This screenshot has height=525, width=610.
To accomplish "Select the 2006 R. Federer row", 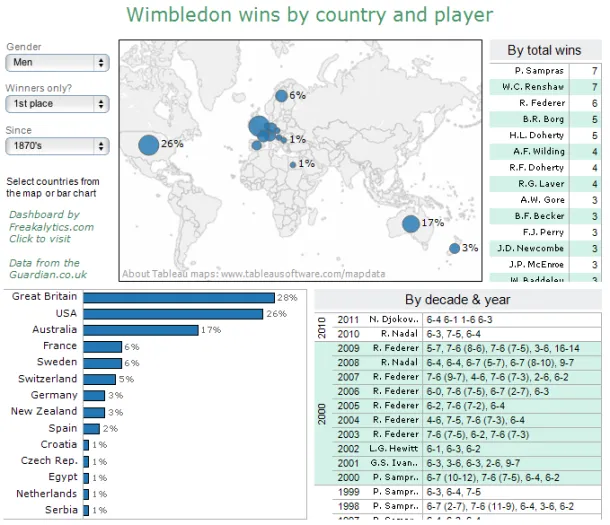I will click(467, 392).
